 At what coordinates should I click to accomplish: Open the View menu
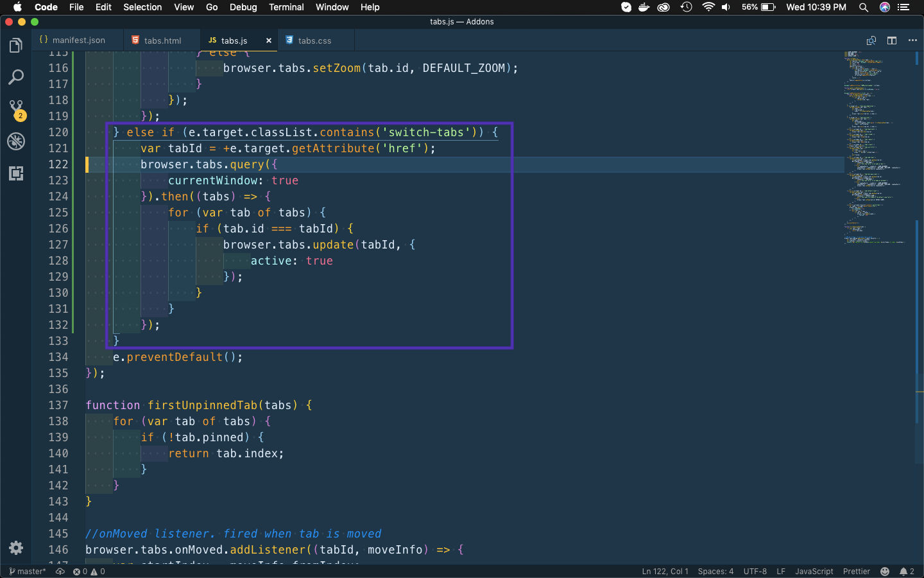coord(184,7)
